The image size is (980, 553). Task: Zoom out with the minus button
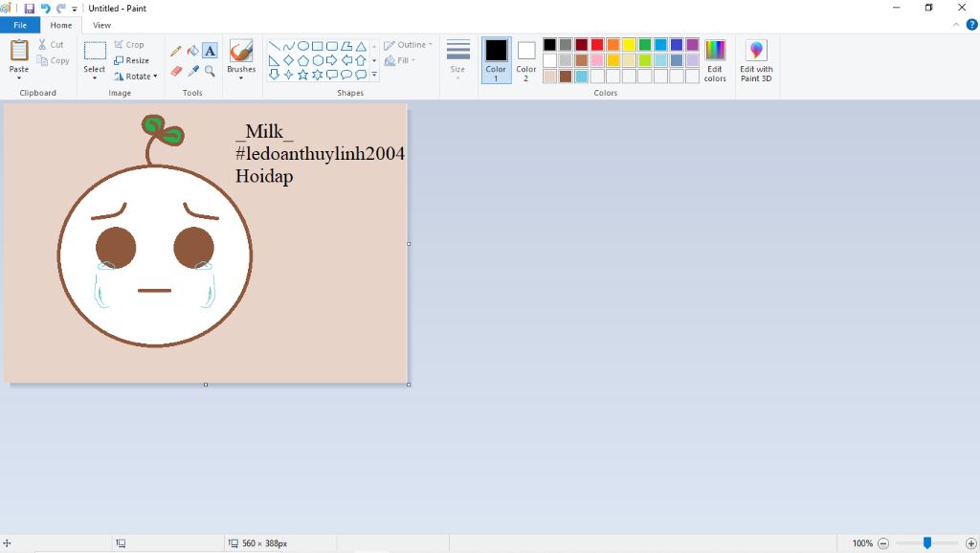click(x=883, y=543)
